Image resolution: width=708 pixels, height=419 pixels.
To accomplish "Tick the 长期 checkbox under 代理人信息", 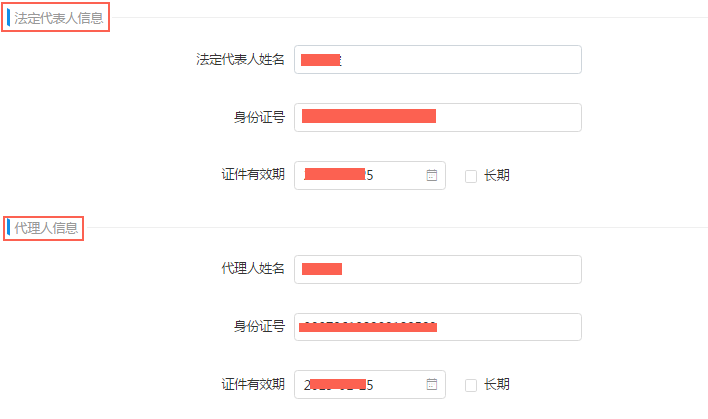I will click(x=471, y=385).
